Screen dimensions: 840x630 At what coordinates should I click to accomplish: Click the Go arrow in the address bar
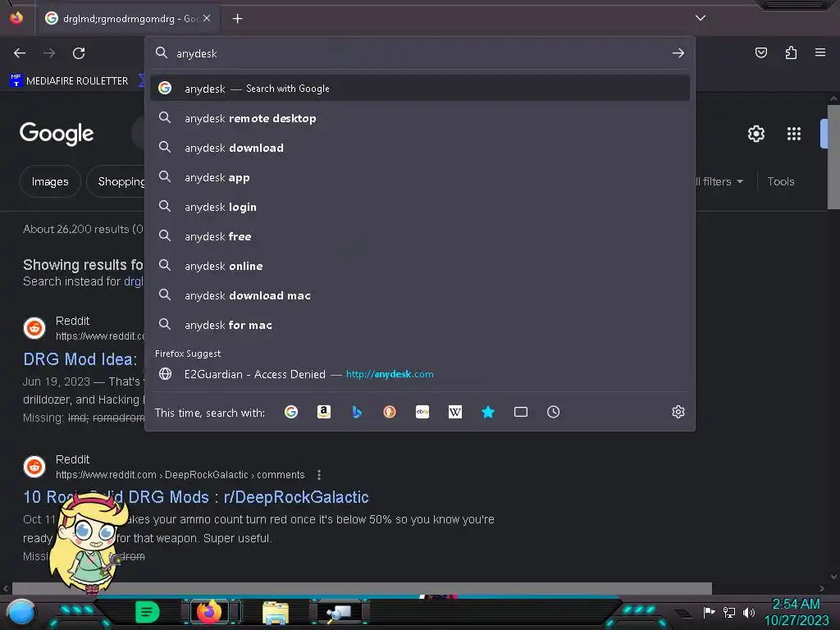pyautogui.click(x=678, y=53)
